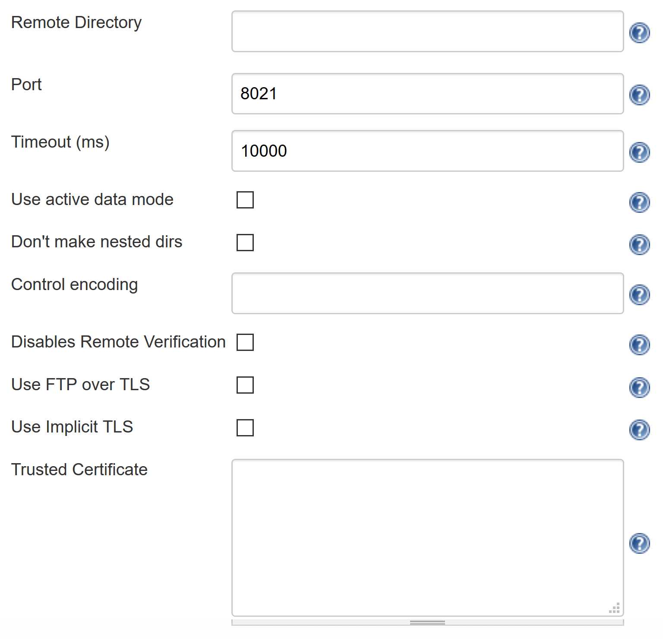Open Timeout (ms) help icon
Screen dimensions: 663x644
[x=639, y=152]
